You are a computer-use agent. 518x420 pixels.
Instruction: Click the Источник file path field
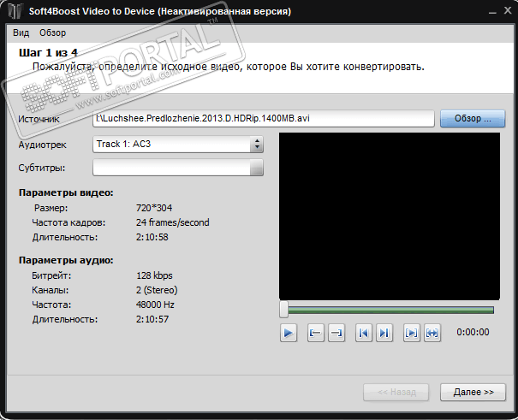pos(264,118)
